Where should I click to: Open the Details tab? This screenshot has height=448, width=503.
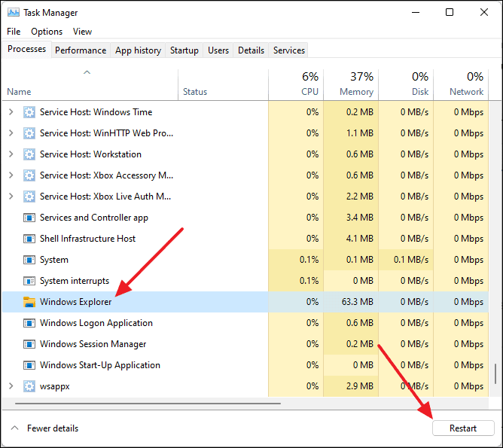point(251,50)
